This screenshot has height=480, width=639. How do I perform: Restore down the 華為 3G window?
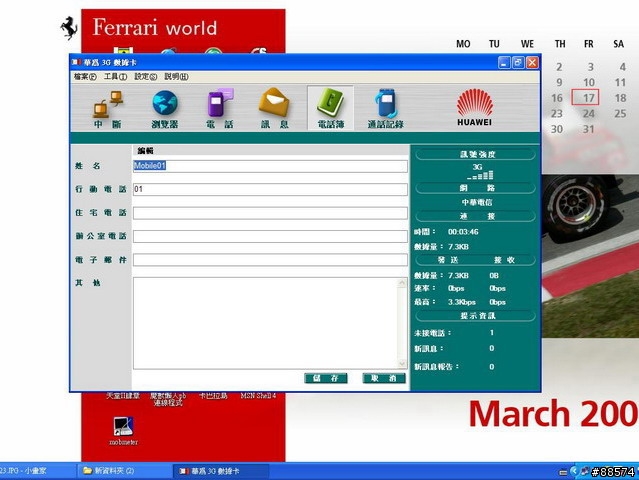[518, 63]
